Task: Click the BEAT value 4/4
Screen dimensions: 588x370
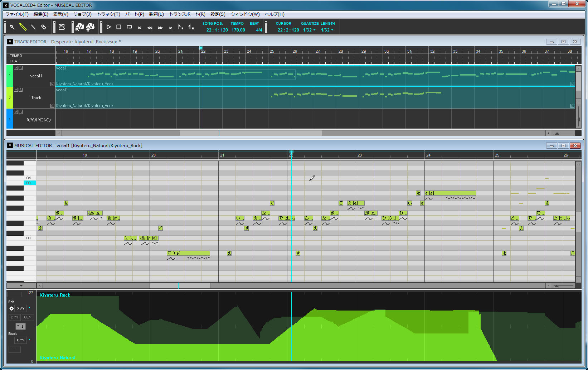Action: coord(259,30)
